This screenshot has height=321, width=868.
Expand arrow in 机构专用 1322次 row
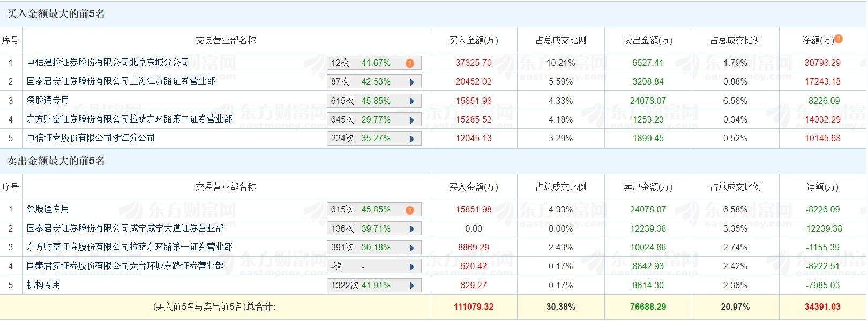412,286
